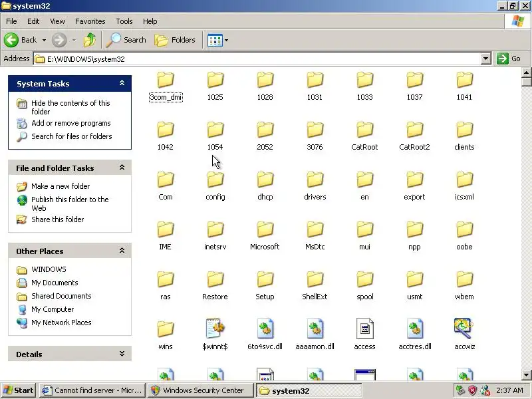Go up one folder level

point(90,40)
